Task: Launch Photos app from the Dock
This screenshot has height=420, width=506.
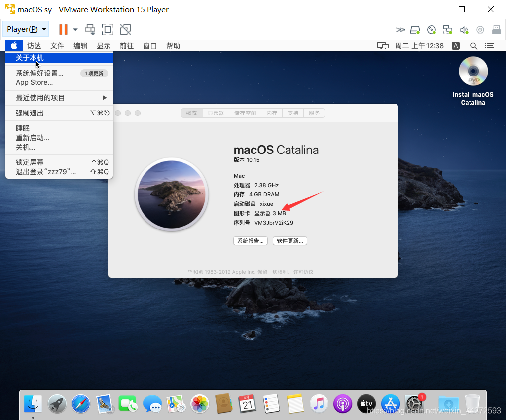Action: pos(200,404)
